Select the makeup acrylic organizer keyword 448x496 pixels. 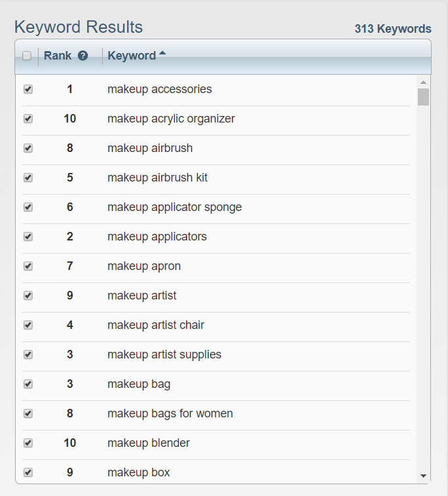(171, 119)
